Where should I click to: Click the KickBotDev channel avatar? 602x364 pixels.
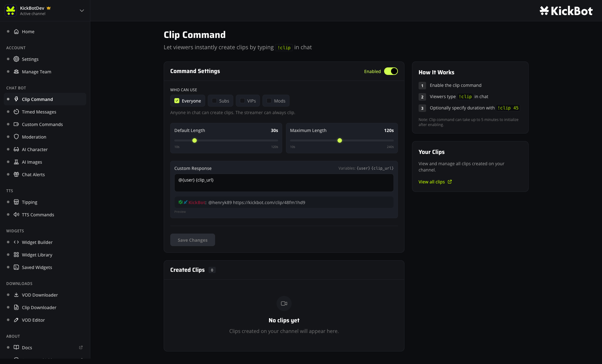point(11,11)
